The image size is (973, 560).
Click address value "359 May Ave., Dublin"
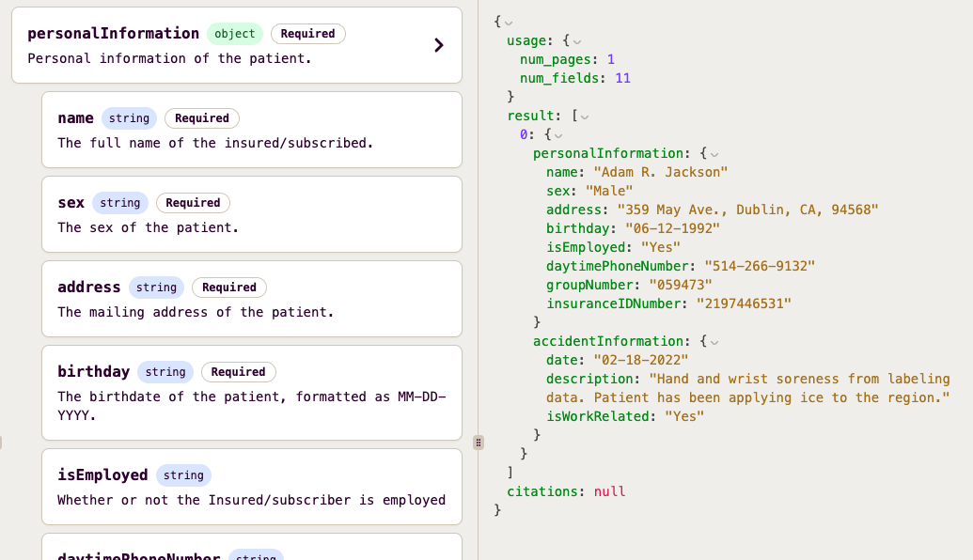click(x=747, y=210)
